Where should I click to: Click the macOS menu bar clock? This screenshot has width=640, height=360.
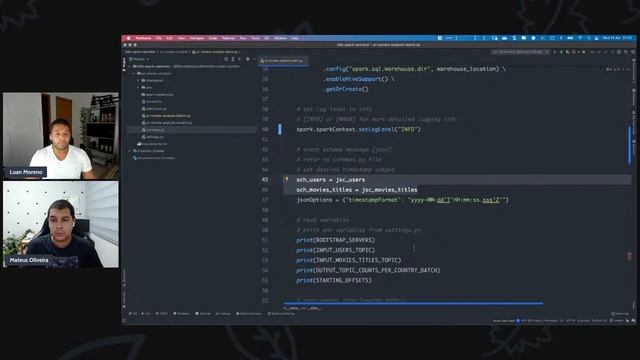click(617, 38)
